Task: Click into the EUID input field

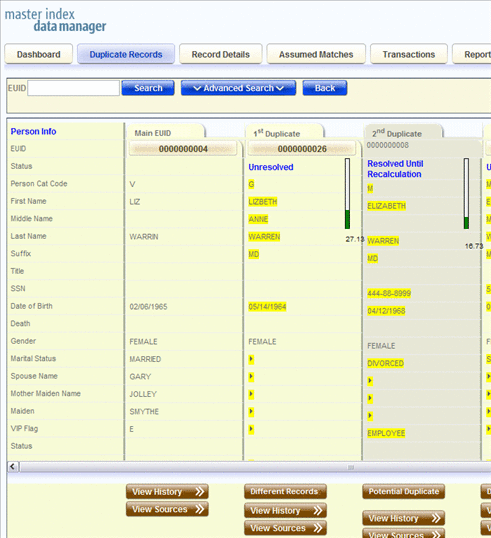Action: tap(73, 88)
